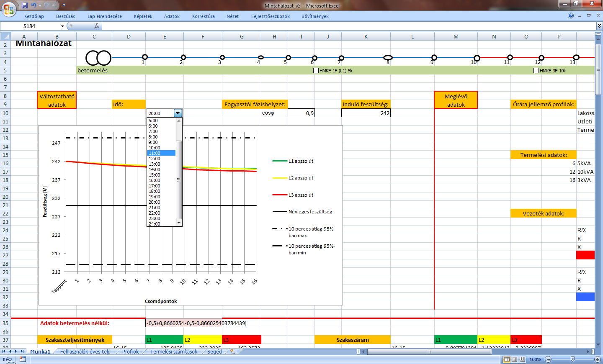Switch to Page Layout view icon
Image resolution: width=603 pixels, height=364 pixels.
point(515,359)
